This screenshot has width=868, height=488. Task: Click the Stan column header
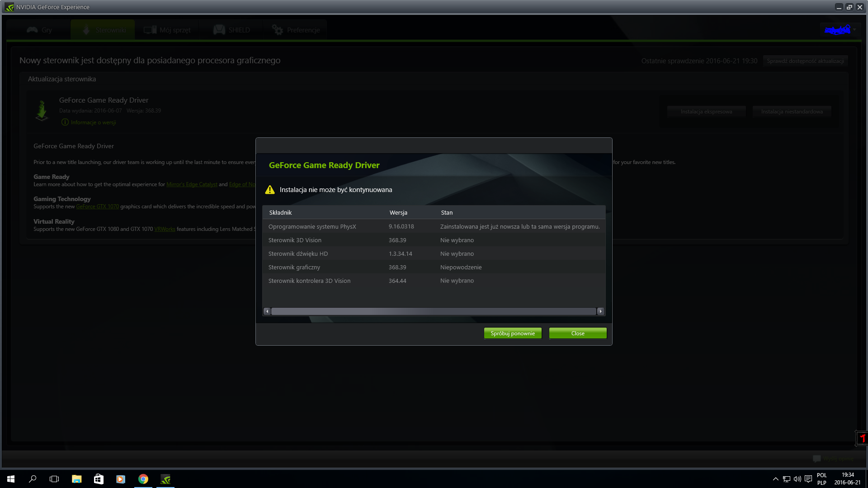click(x=447, y=212)
